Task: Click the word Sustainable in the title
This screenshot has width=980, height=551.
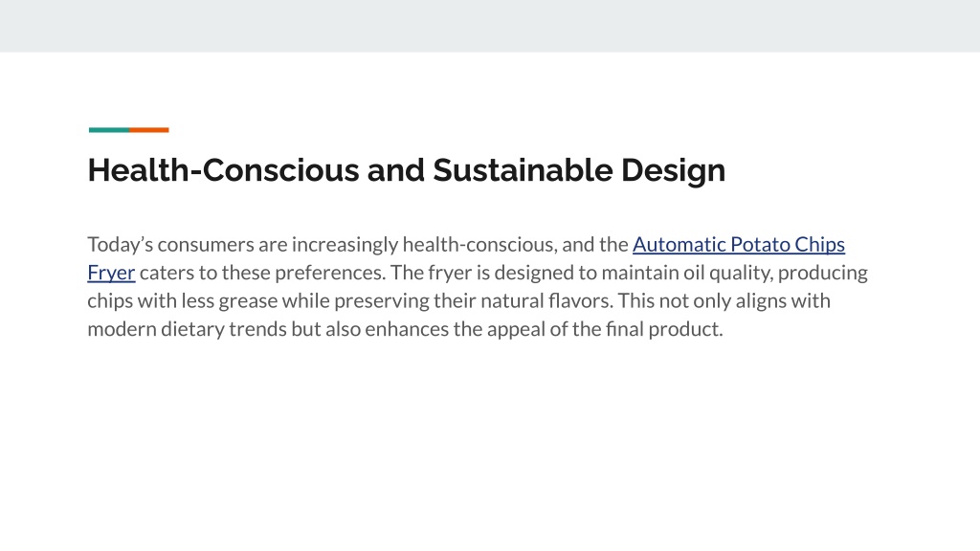Action: click(x=523, y=170)
